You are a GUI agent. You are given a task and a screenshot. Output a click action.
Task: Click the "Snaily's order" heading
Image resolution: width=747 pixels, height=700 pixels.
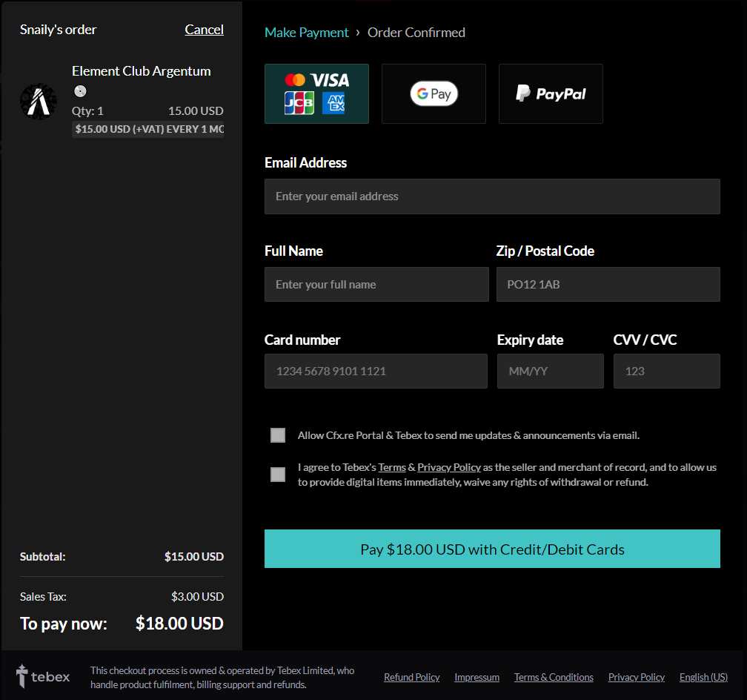(58, 30)
